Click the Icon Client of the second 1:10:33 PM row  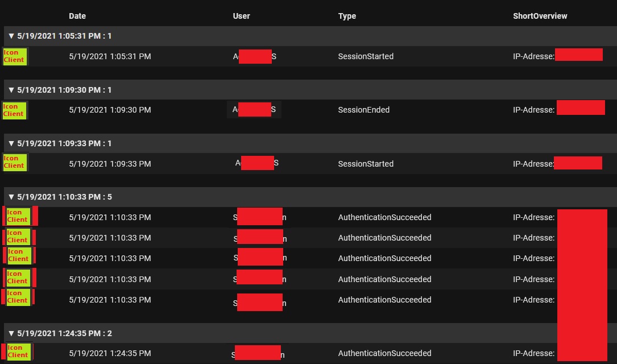click(18, 237)
